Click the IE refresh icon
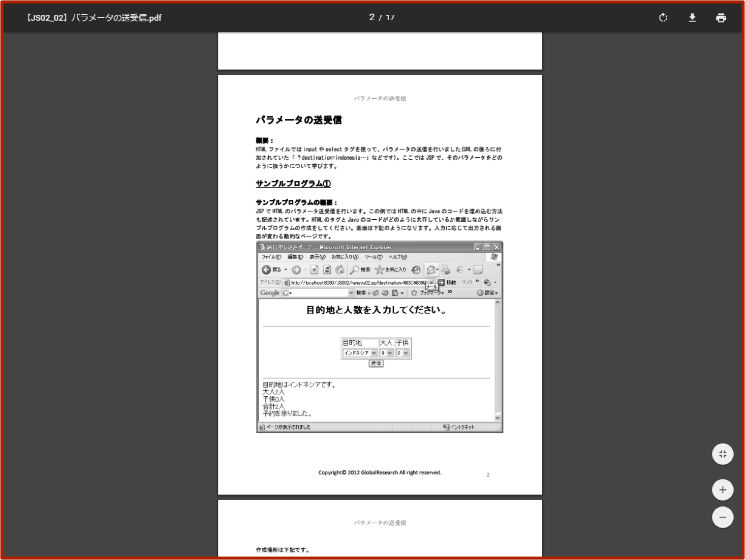 [327, 269]
